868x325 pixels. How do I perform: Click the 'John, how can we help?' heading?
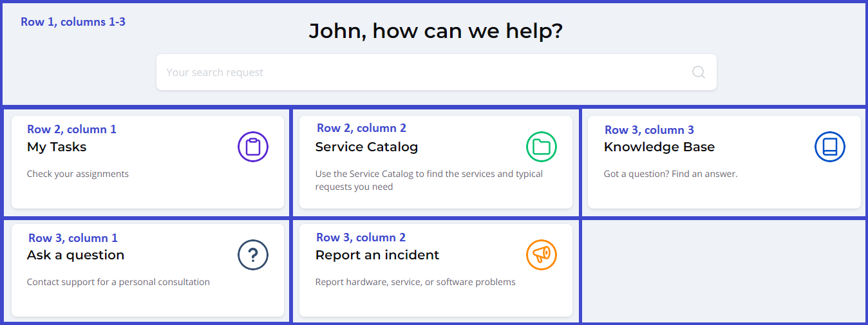pyautogui.click(x=436, y=31)
